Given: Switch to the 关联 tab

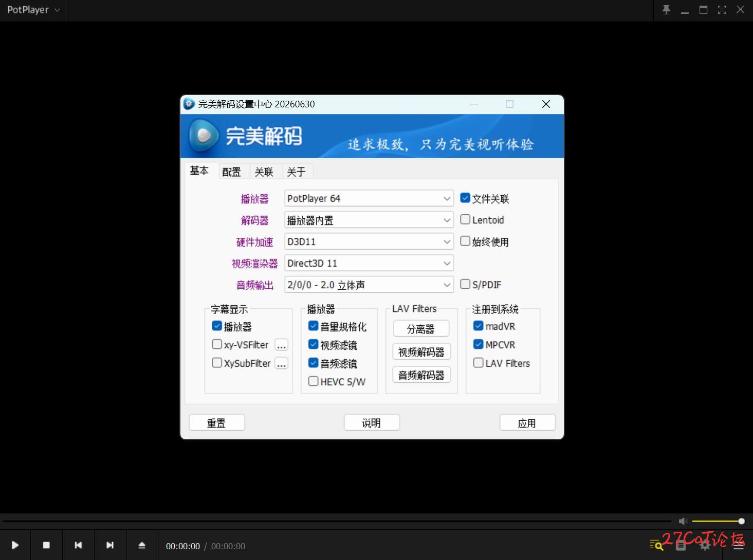Looking at the screenshot, I should (264, 172).
